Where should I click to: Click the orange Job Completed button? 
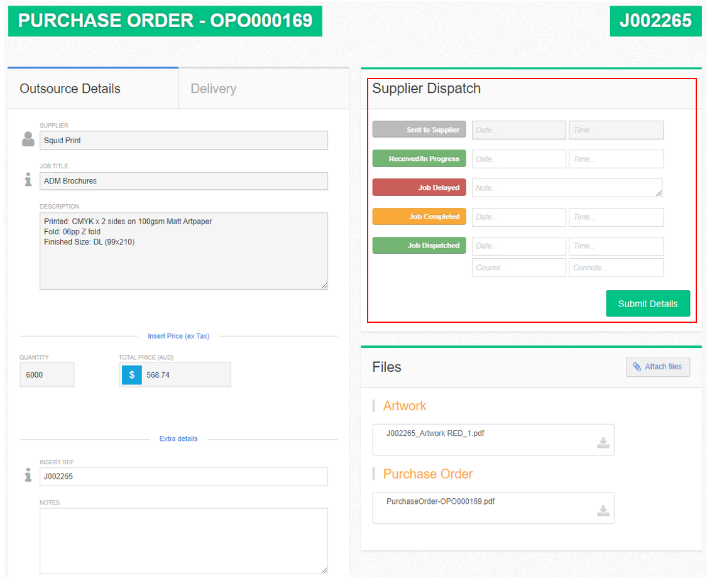point(419,217)
